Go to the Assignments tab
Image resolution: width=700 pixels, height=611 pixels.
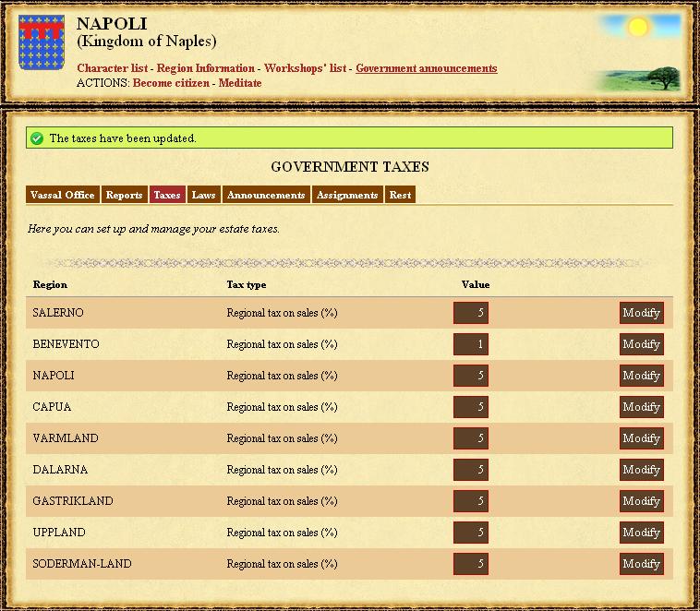pos(347,195)
